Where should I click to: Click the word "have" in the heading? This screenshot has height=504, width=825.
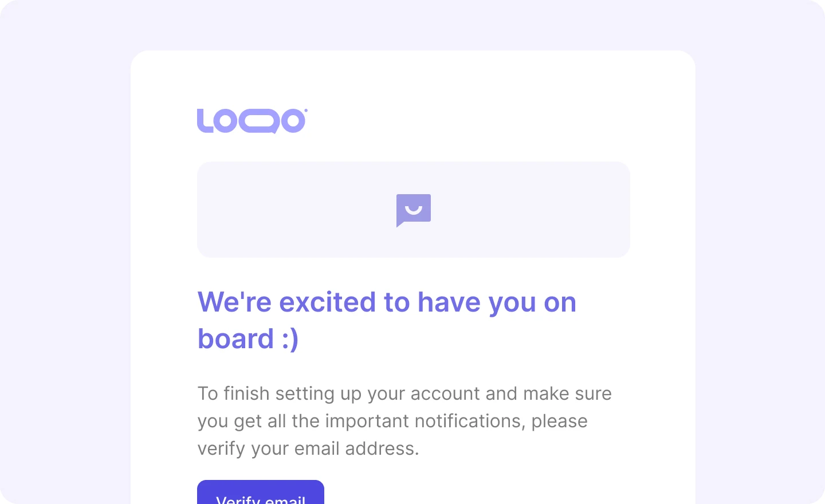tap(449, 302)
